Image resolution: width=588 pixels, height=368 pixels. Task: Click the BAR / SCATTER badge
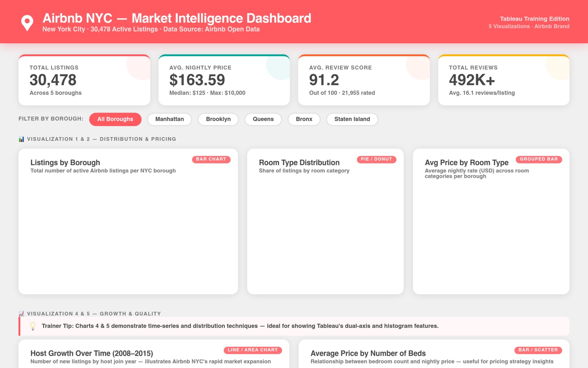click(x=538, y=350)
